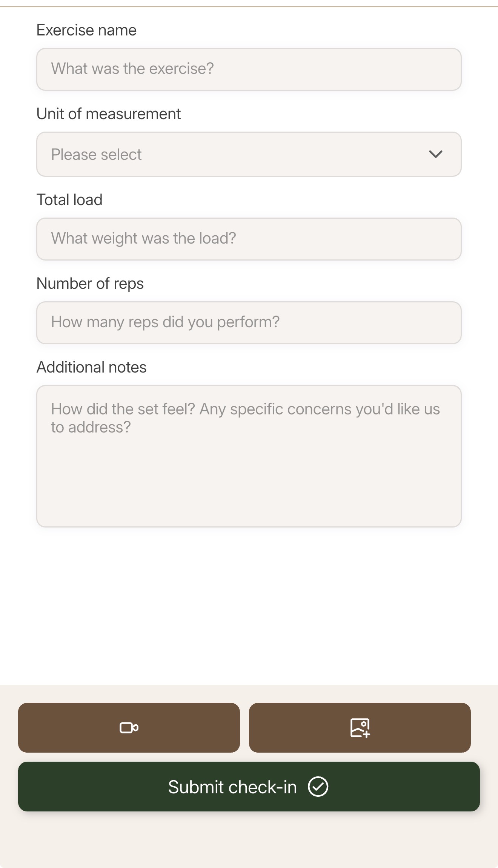498x868 pixels.
Task: Click the Exercise name label
Action: click(x=86, y=30)
